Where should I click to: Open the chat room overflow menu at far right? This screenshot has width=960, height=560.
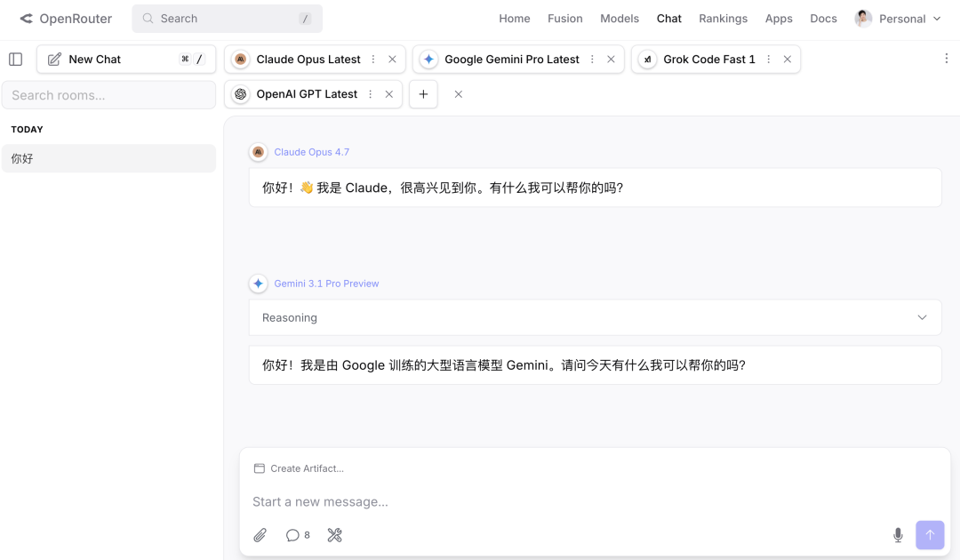[947, 58]
